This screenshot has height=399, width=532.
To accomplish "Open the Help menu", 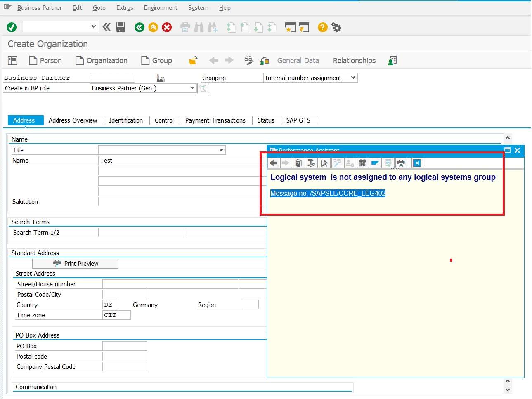I will (x=225, y=8).
